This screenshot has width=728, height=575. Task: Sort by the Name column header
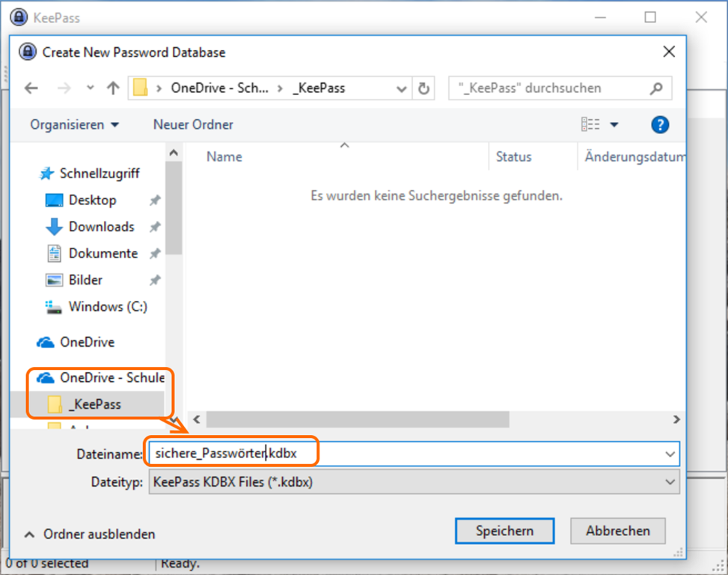click(x=224, y=157)
